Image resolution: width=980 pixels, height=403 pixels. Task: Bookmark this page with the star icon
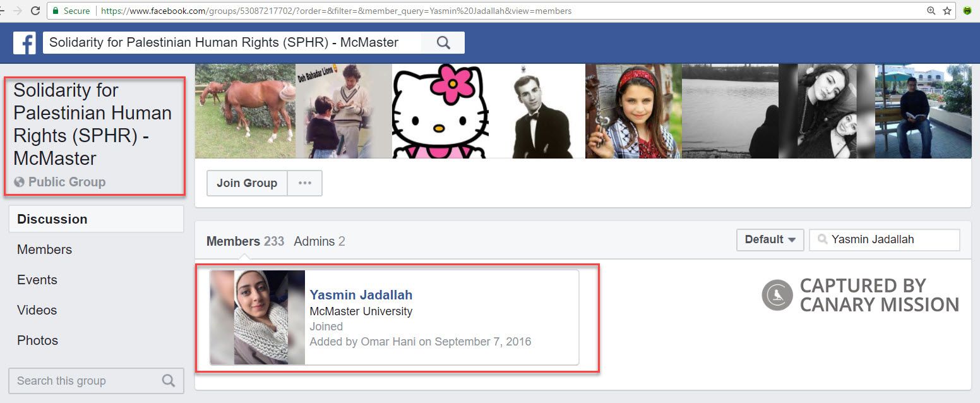pyautogui.click(x=947, y=11)
